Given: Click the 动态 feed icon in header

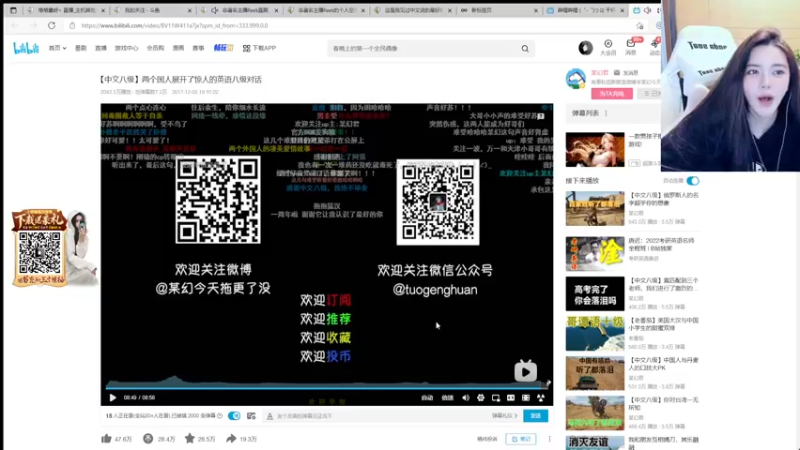Looking at the screenshot, I should coord(655,47).
